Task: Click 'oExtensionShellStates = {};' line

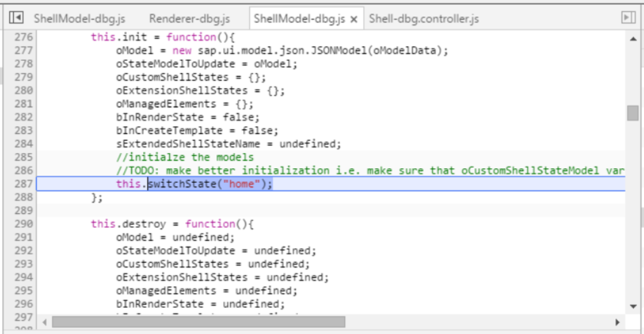Action: pyautogui.click(x=200, y=90)
